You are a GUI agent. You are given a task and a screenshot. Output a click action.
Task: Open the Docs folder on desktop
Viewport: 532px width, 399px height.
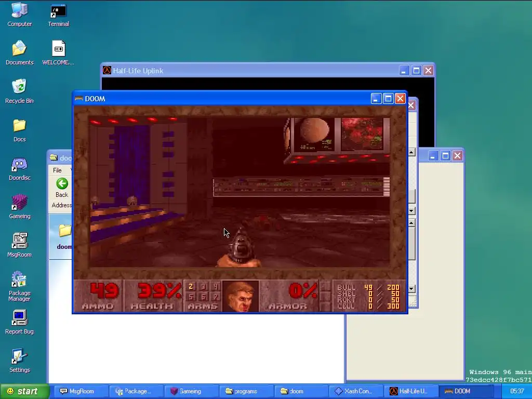coord(19,130)
